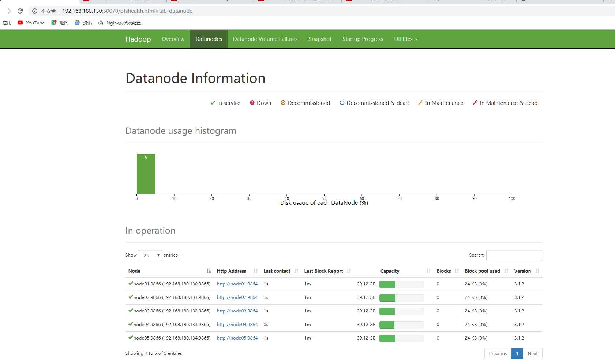Click the browser address bar URL
Viewport: 615px width, 364px height.
tap(127, 11)
